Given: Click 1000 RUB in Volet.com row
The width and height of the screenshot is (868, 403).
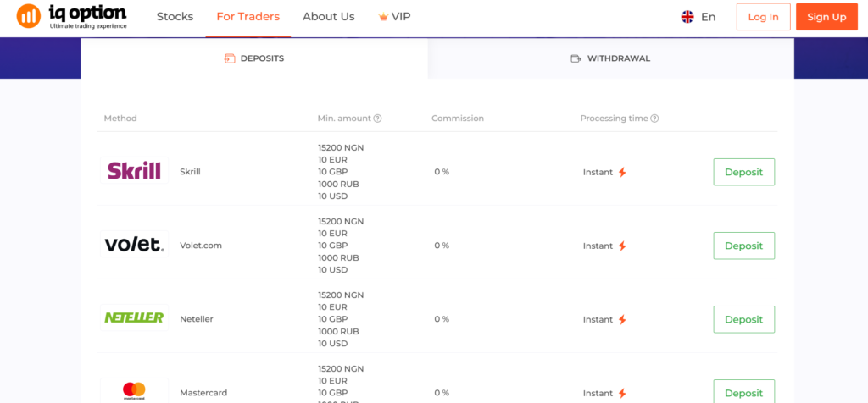Looking at the screenshot, I should (x=339, y=257).
